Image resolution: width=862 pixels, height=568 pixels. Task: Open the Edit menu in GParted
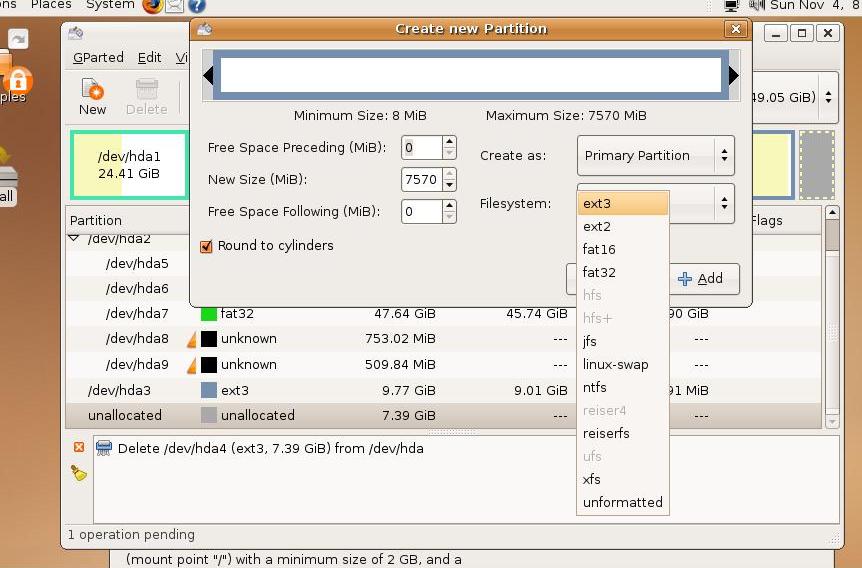click(150, 58)
